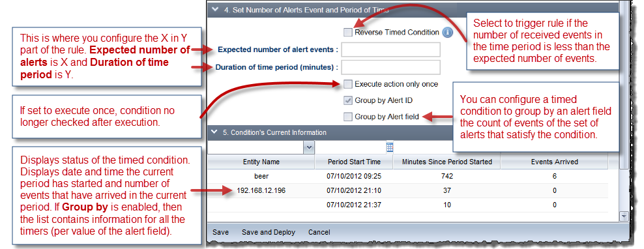Collapse section 4 Set Number of Alerts
Viewport: 644px width, 249px height.
point(215,10)
